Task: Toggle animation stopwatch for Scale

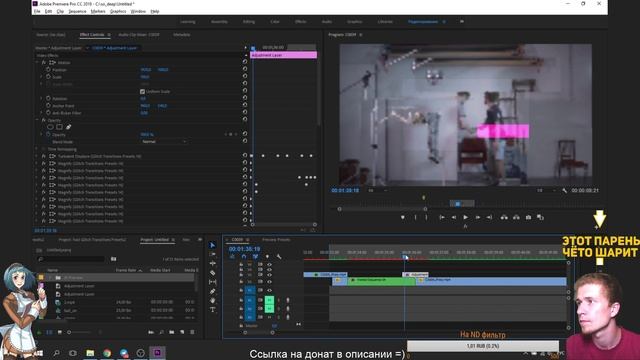Action: (x=48, y=77)
